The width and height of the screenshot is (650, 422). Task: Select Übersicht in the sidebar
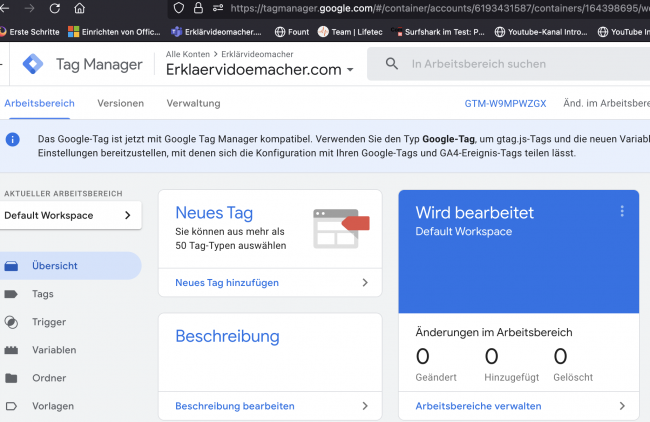70,266
